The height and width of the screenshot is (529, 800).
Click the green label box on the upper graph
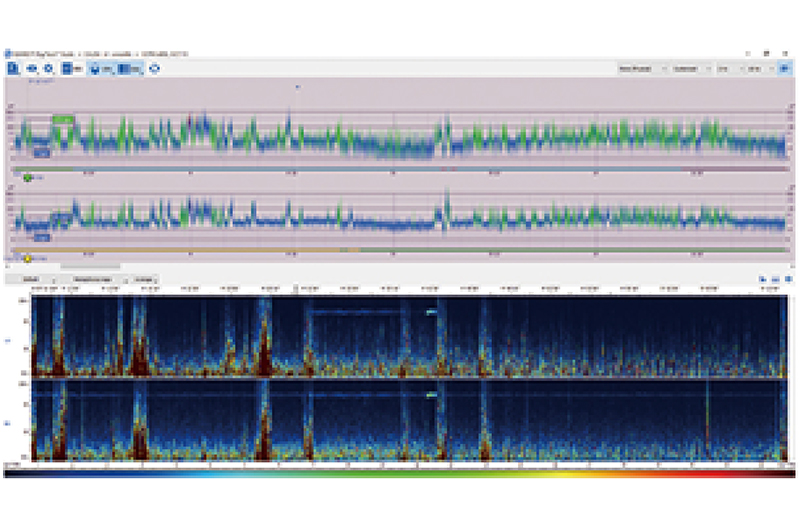click(64, 120)
